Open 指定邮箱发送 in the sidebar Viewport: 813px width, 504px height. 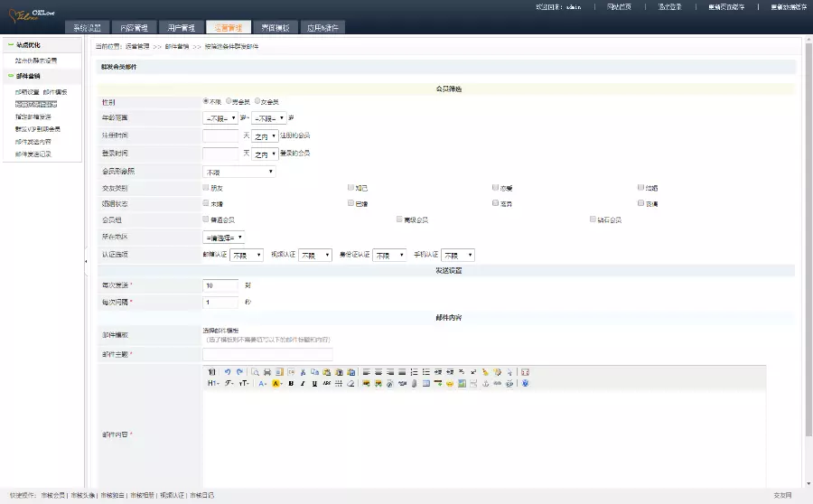[33, 117]
